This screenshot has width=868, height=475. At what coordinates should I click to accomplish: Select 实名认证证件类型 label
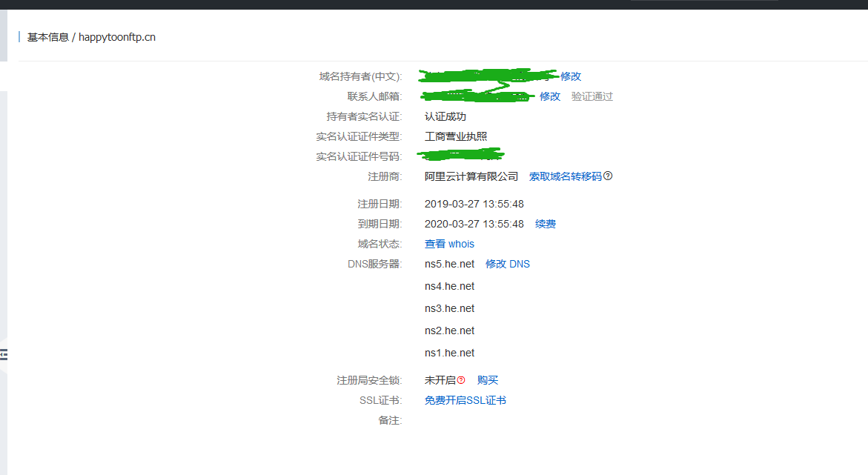pos(359,136)
